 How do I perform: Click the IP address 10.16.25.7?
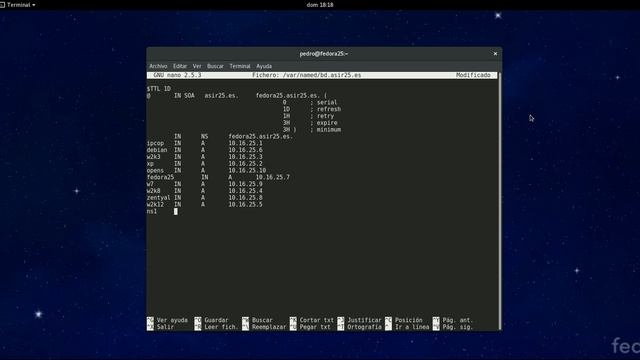point(273,177)
